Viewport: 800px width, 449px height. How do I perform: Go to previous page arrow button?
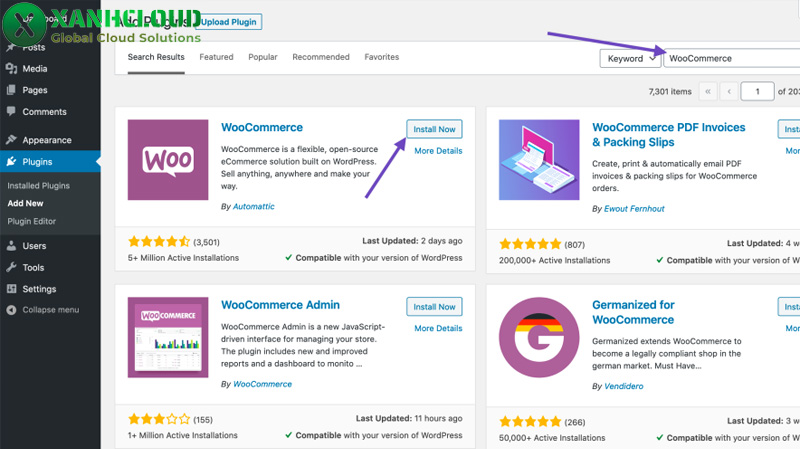(x=729, y=91)
